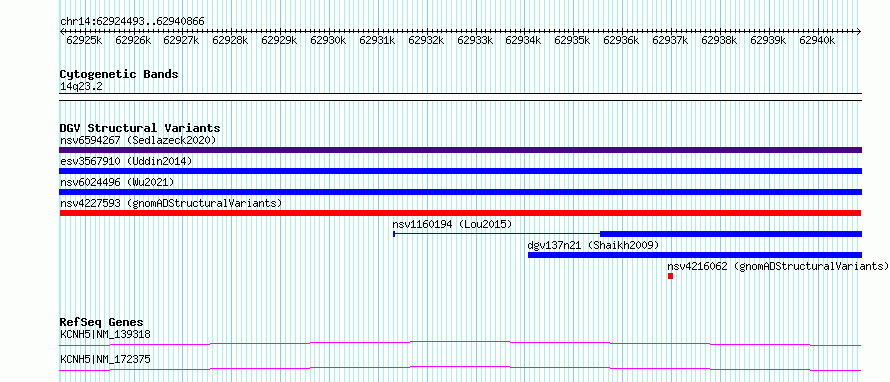This screenshot has height=382, width=890.
Task: Click the 62928k ruler position
Action: coord(230,40)
